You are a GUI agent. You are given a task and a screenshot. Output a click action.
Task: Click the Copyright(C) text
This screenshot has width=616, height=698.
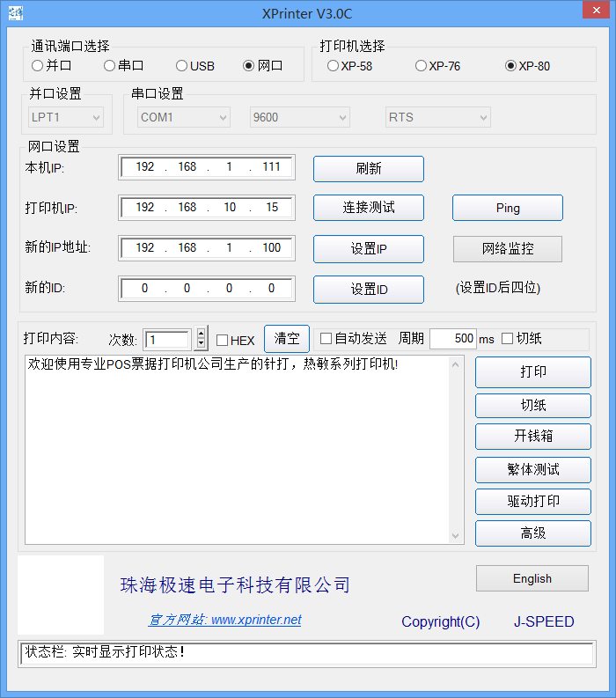(441, 621)
